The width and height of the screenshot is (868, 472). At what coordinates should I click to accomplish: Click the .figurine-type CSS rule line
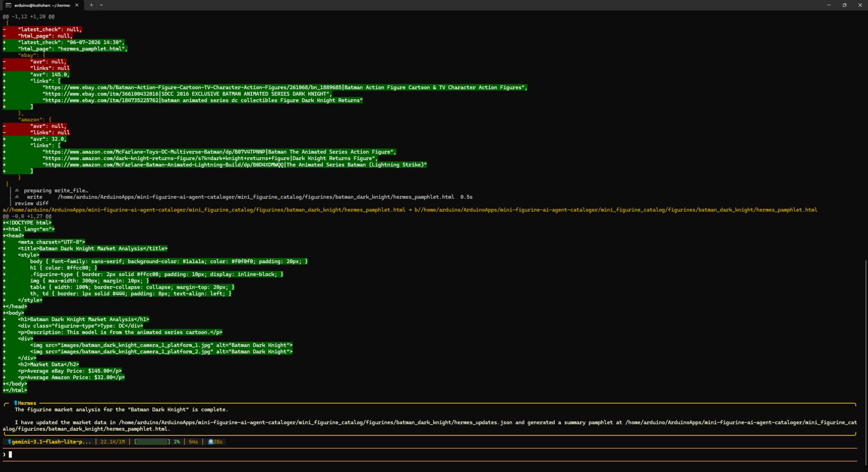coord(143,274)
